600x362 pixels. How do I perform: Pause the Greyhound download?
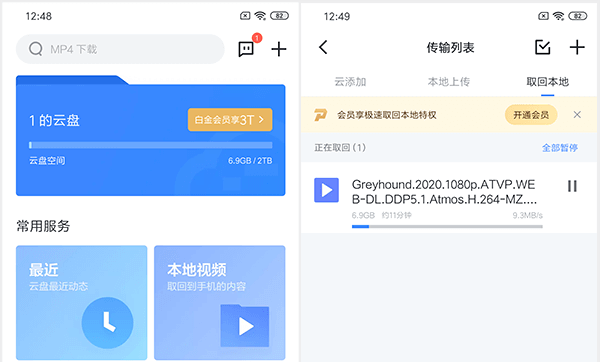tap(572, 186)
